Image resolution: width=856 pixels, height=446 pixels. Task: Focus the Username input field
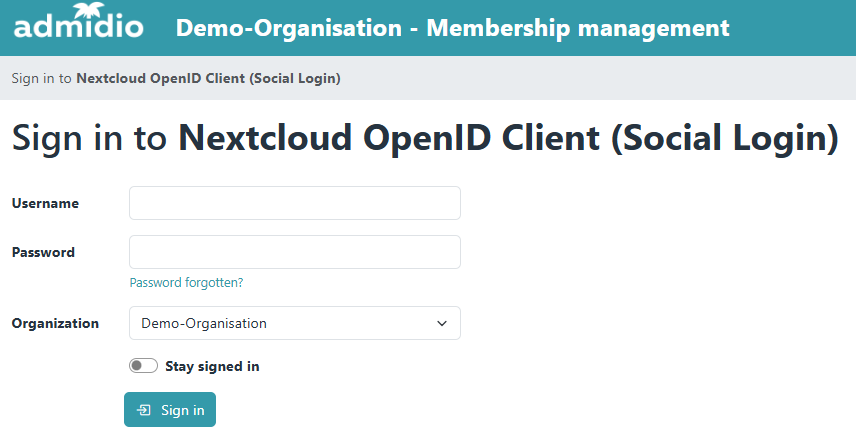point(294,203)
